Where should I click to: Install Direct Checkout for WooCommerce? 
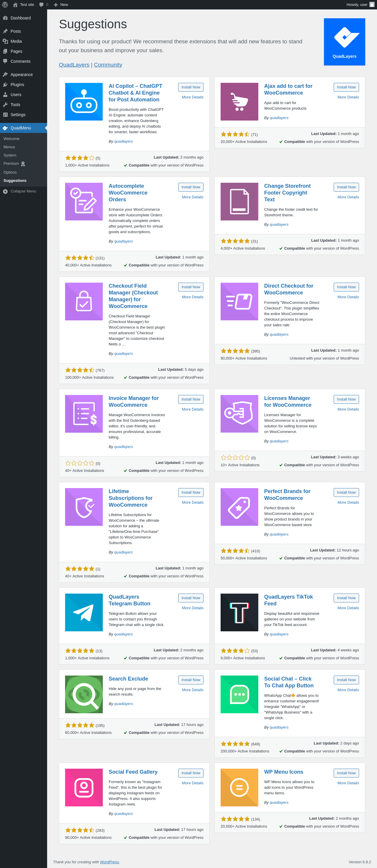point(346,287)
